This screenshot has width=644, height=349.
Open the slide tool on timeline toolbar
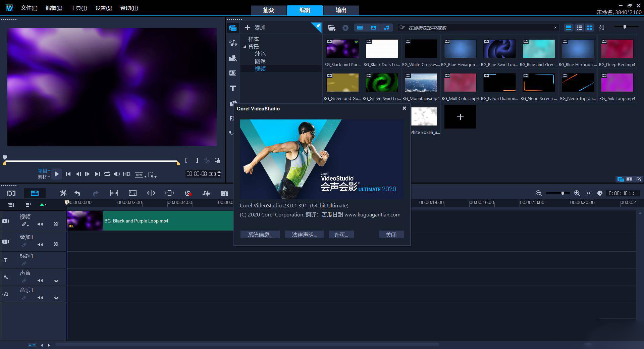(x=169, y=193)
